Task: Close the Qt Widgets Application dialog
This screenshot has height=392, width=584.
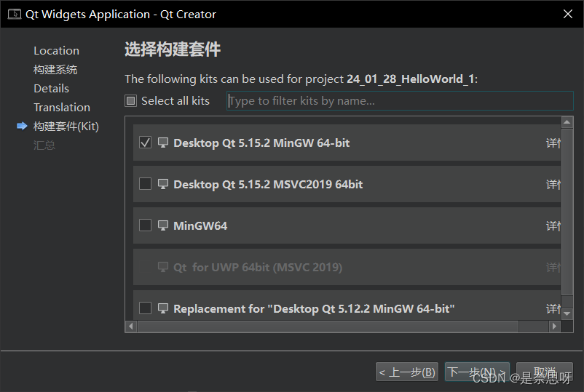Action: click(x=568, y=14)
